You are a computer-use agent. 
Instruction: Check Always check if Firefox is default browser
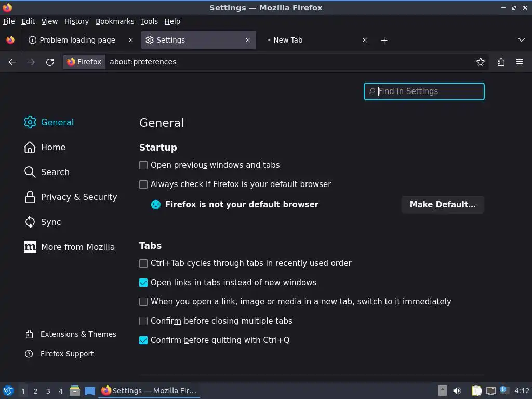(x=143, y=184)
